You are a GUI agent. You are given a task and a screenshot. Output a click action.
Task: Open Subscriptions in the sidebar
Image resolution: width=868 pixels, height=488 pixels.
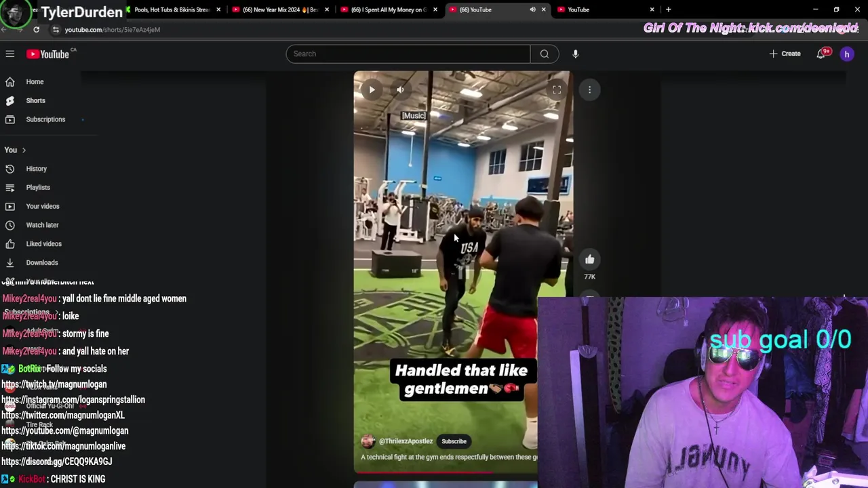[x=45, y=119]
